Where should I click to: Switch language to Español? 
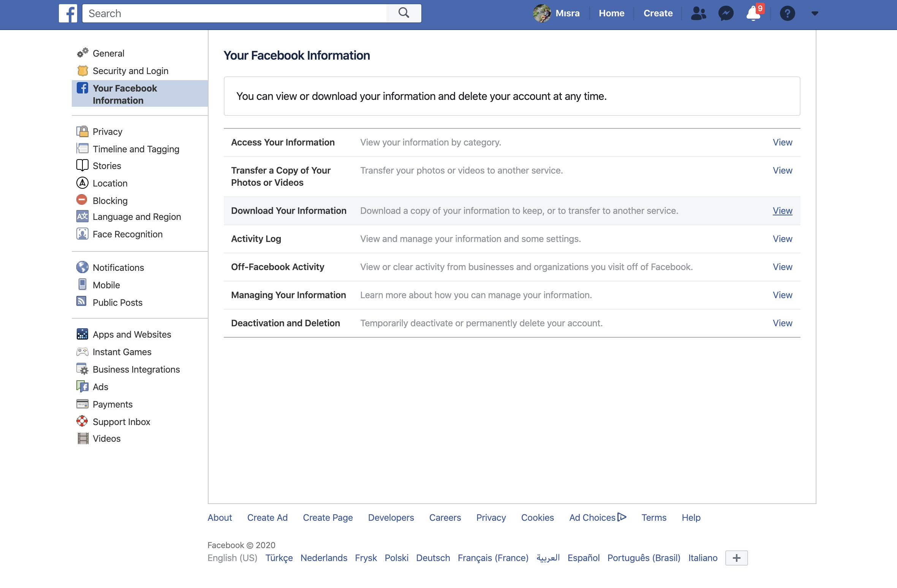(583, 558)
